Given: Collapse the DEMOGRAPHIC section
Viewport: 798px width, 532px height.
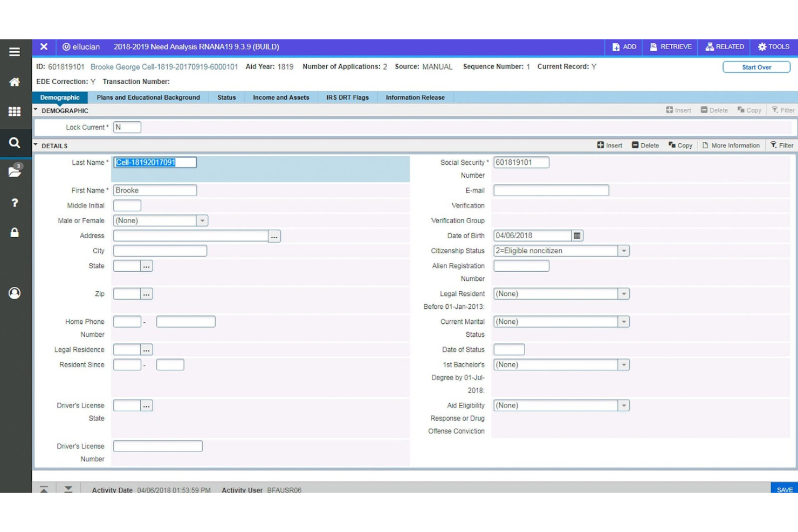Looking at the screenshot, I should pos(36,110).
